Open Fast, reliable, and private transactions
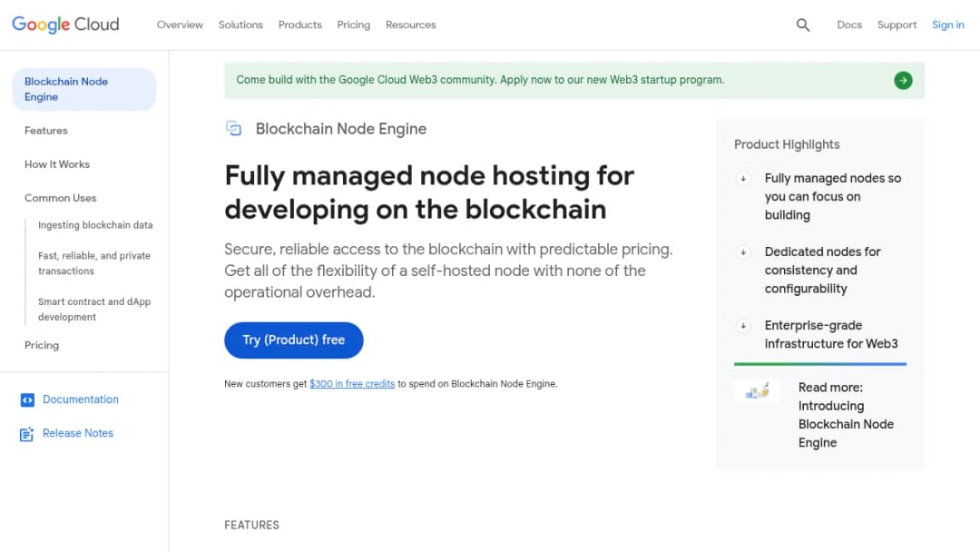Screen dimensions: 980x552 tap(94, 263)
